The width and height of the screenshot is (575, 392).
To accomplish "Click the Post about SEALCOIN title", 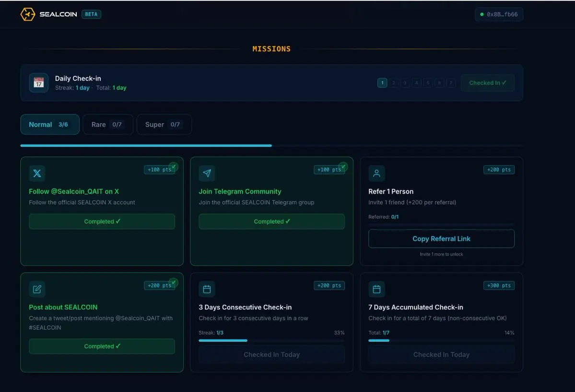I will tap(63, 307).
